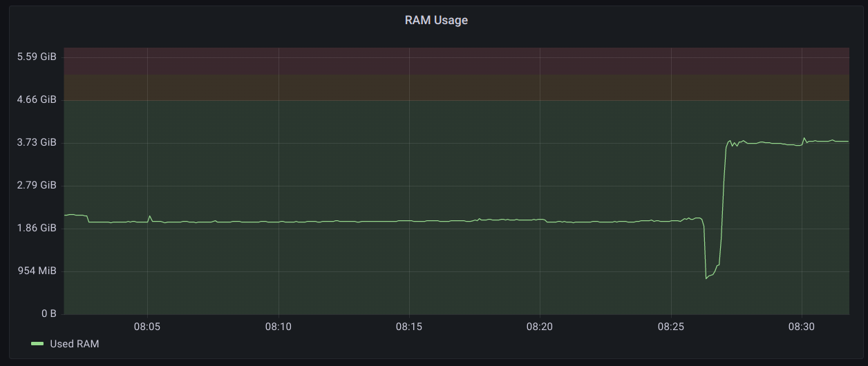Click the 2.79 GiB y-axis label
Viewport: 868px width, 366px height.
pyautogui.click(x=37, y=185)
